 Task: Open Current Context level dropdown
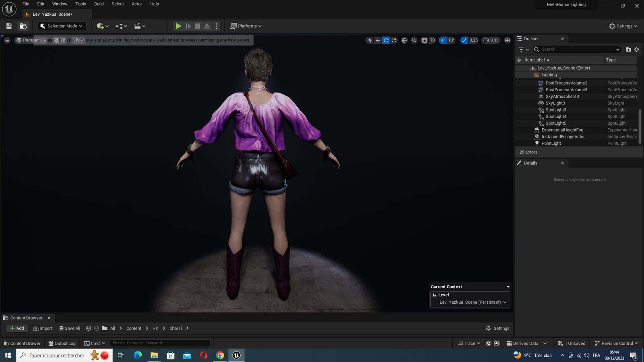[470, 302]
